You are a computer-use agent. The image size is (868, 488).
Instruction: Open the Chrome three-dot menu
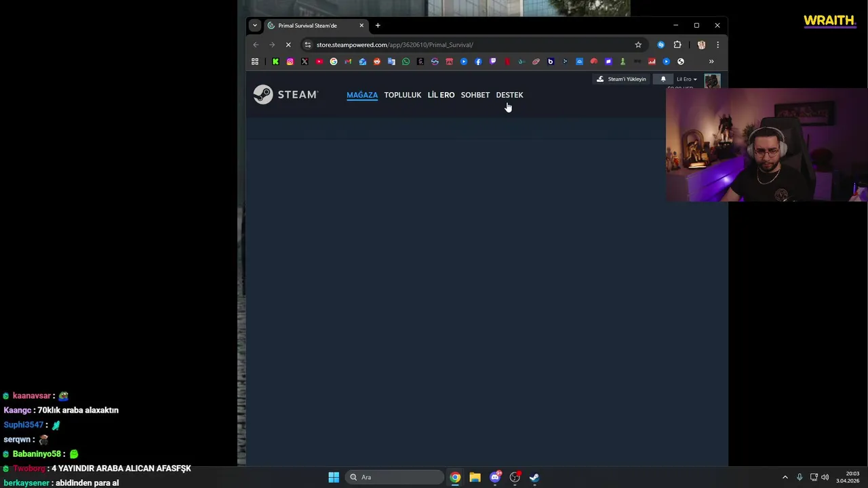tap(717, 45)
